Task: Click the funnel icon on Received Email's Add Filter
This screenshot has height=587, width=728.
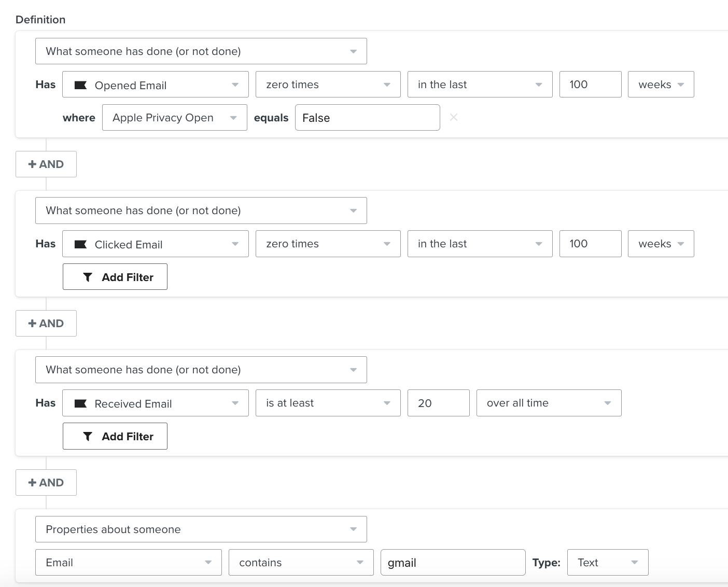Action: click(88, 436)
